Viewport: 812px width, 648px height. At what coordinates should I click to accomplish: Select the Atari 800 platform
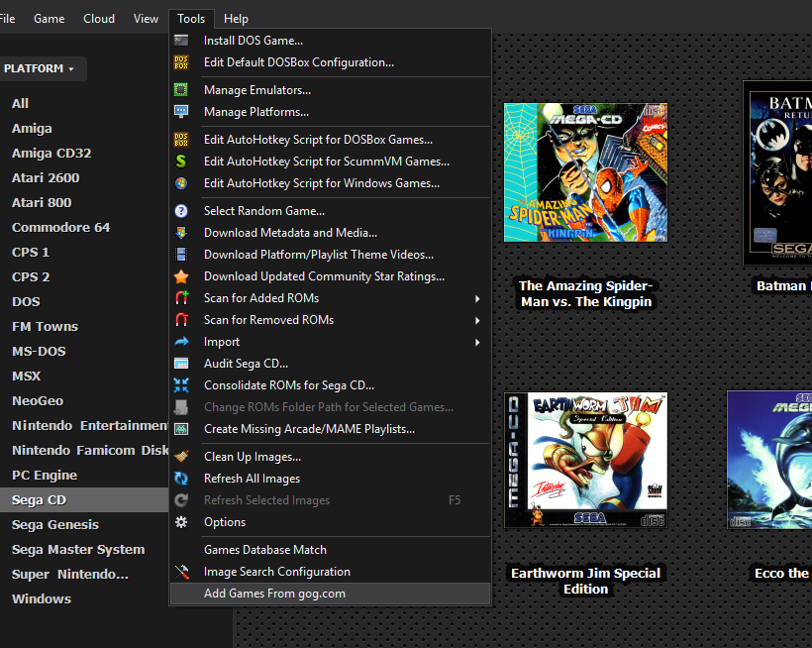[x=42, y=203]
